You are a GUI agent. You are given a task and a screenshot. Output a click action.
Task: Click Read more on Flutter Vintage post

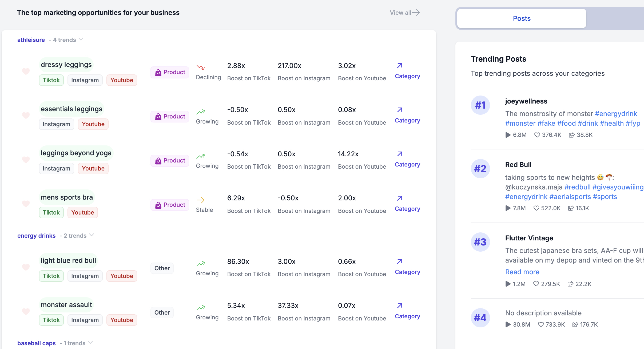[x=522, y=272]
